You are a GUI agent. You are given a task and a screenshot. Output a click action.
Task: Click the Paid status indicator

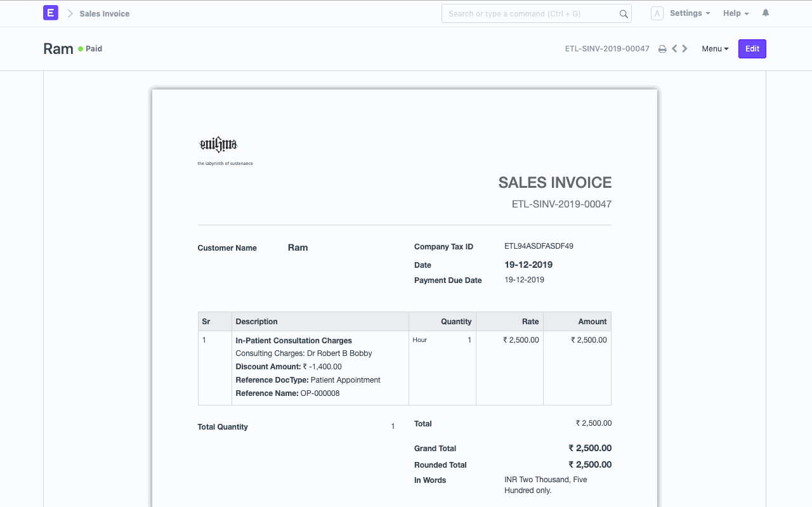pyautogui.click(x=90, y=48)
